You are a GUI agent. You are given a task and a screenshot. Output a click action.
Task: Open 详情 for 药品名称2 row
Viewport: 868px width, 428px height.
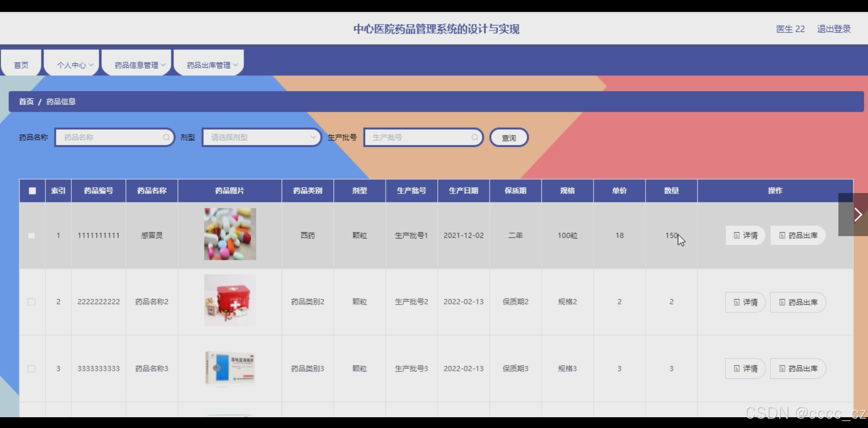(745, 302)
